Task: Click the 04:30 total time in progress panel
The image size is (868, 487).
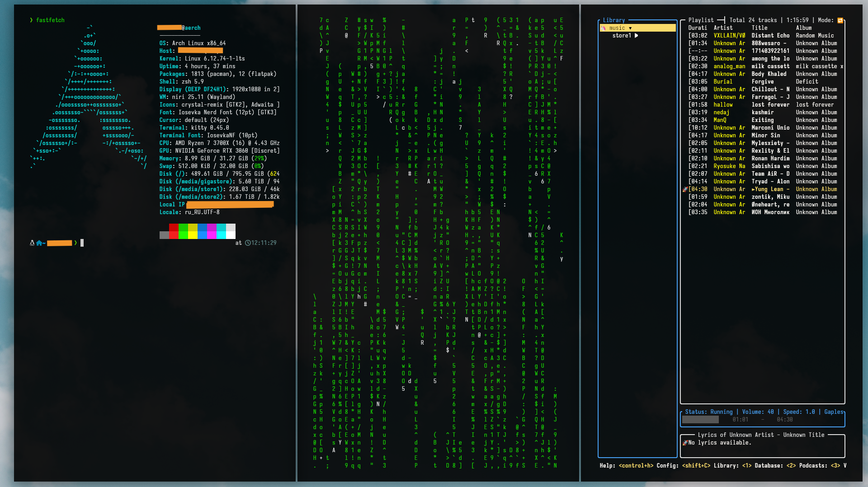Action: click(x=784, y=420)
